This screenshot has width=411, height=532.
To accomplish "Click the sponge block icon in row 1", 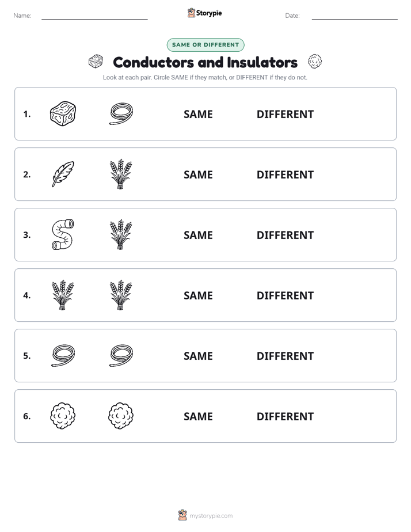I will click(63, 113).
